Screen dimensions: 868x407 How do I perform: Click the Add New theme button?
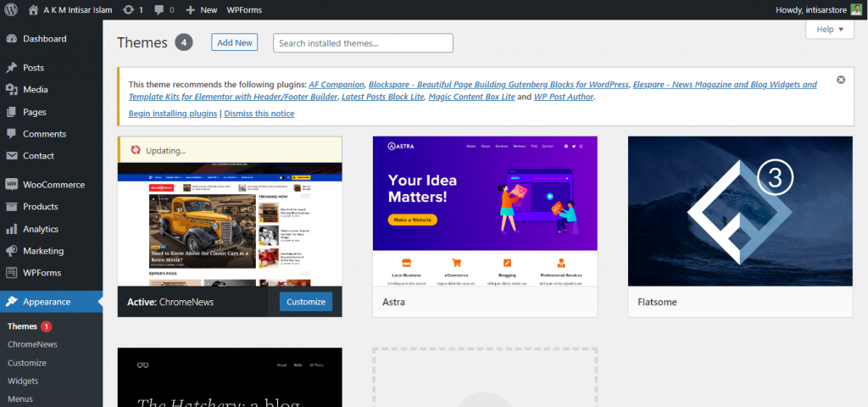235,42
